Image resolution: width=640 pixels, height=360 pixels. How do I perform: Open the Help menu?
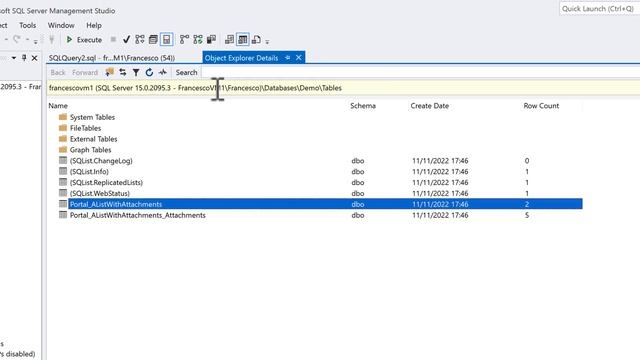click(93, 25)
